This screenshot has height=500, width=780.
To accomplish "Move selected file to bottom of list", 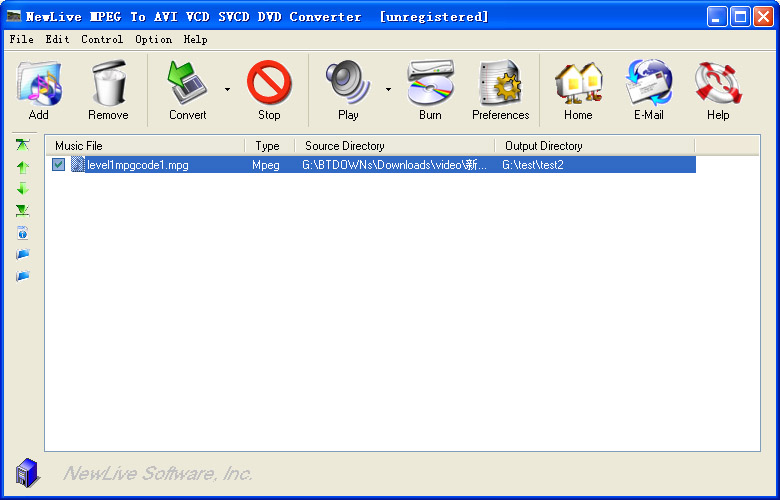I will (x=22, y=210).
